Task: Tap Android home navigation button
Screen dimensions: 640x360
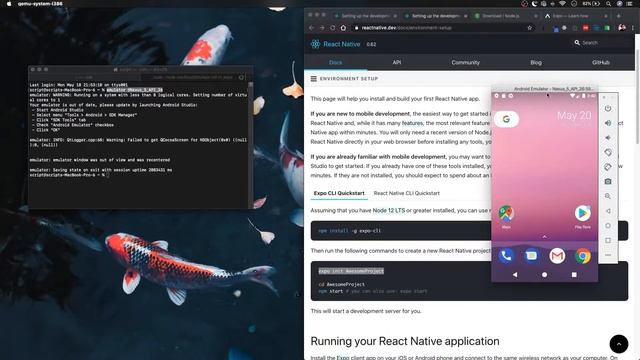Action: (x=544, y=275)
